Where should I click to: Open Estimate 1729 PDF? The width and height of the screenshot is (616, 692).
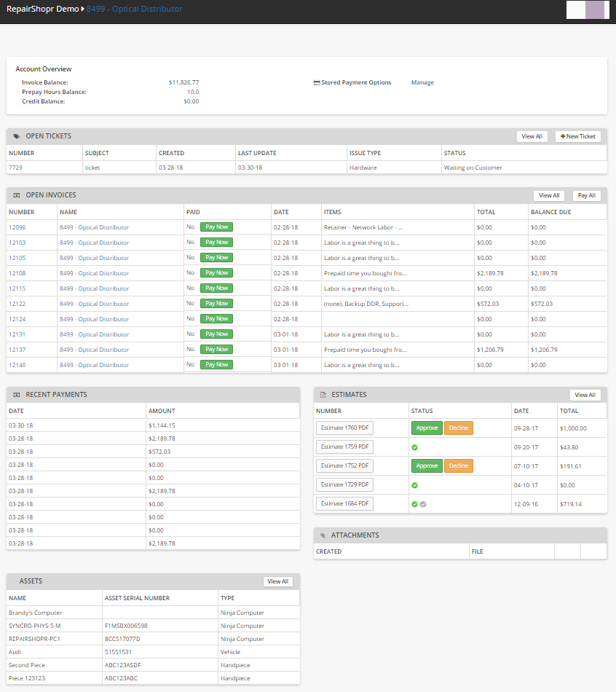pyautogui.click(x=344, y=485)
